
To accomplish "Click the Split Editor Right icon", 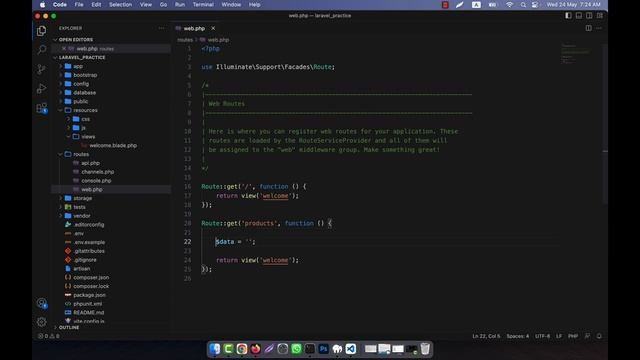I will pyautogui.click(x=589, y=28).
